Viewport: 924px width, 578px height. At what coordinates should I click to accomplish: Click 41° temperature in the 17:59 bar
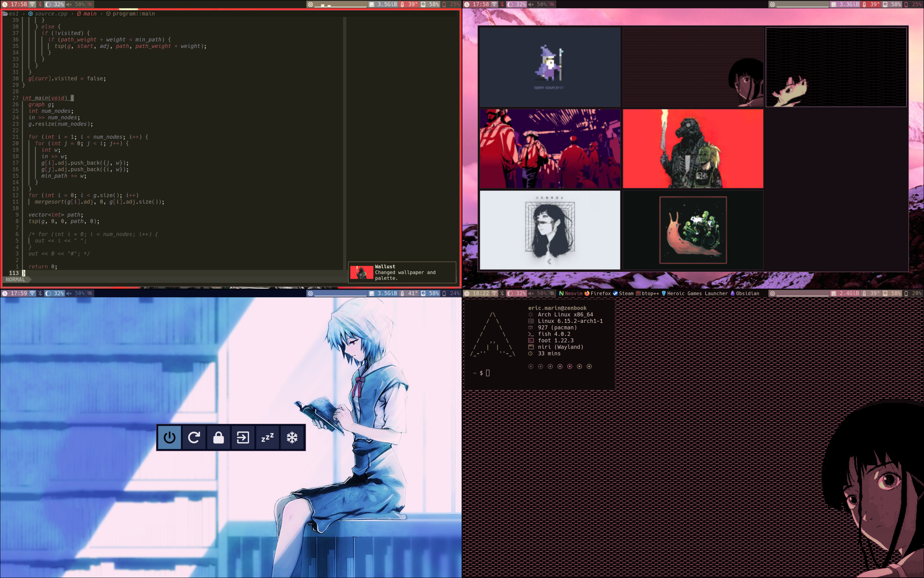point(409,293)
